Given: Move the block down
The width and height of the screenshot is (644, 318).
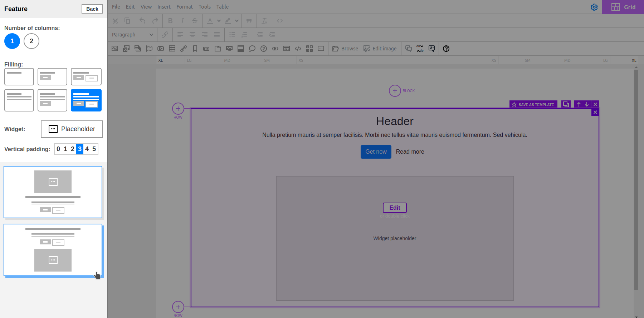Looking at the screenshot, I should click(587, 104).
